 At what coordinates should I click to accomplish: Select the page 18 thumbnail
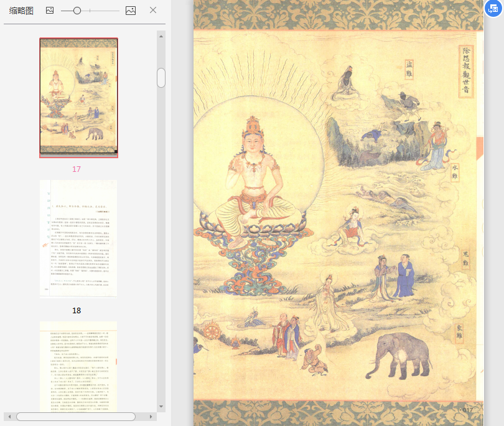[x=78, y=239]
